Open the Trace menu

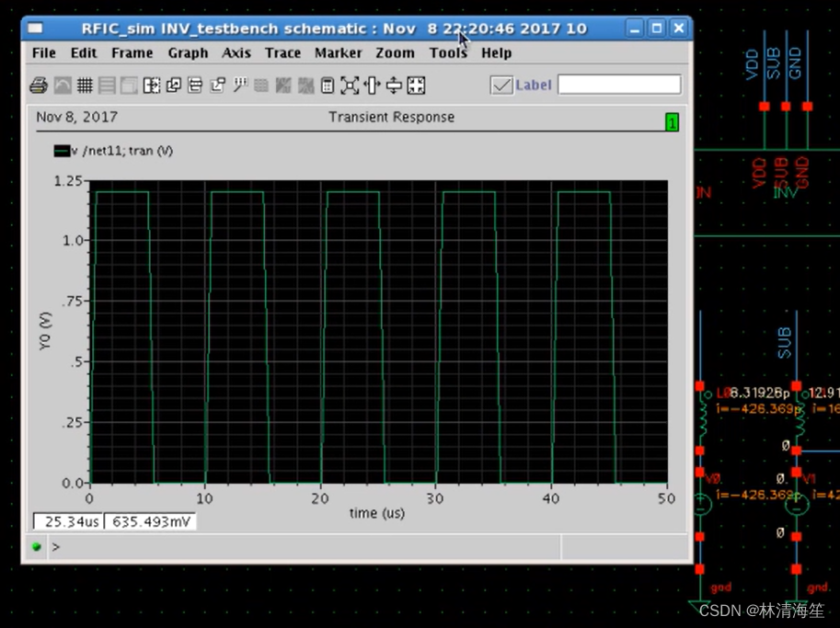tap(282, 53)
